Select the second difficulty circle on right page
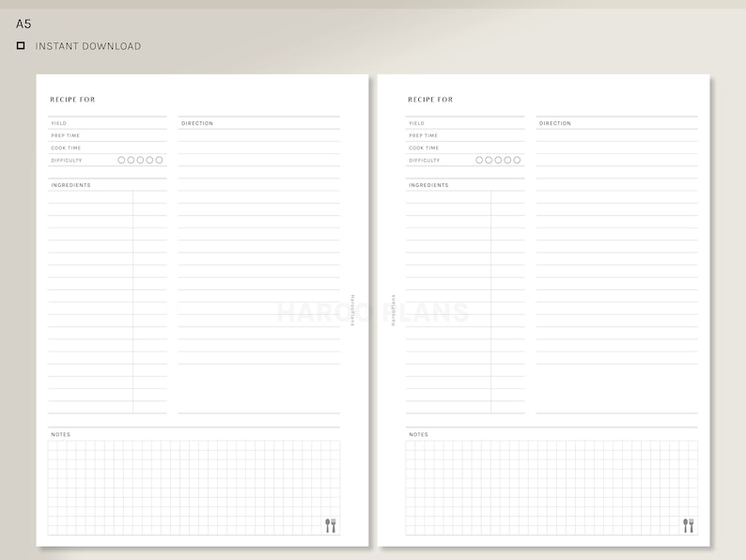Image resolution: width=746 pixels, height=560 pixels. click(x=489, y=161)
